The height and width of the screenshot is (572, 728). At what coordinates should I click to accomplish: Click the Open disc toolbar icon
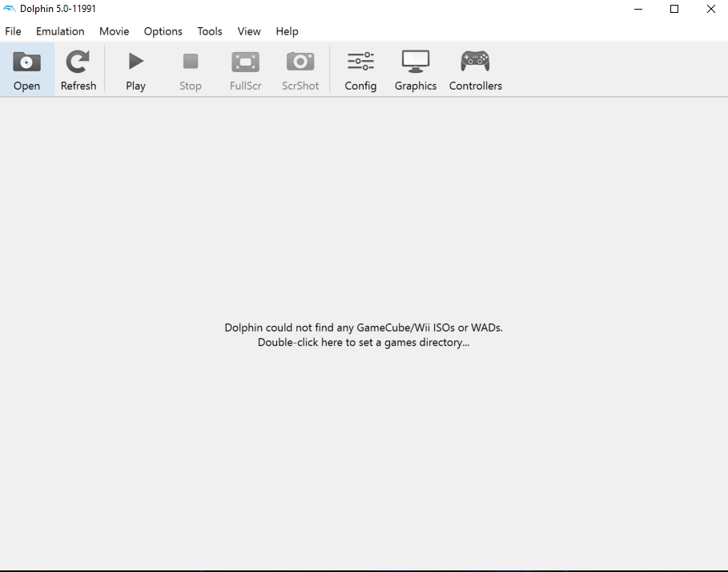tap(26, 62)
